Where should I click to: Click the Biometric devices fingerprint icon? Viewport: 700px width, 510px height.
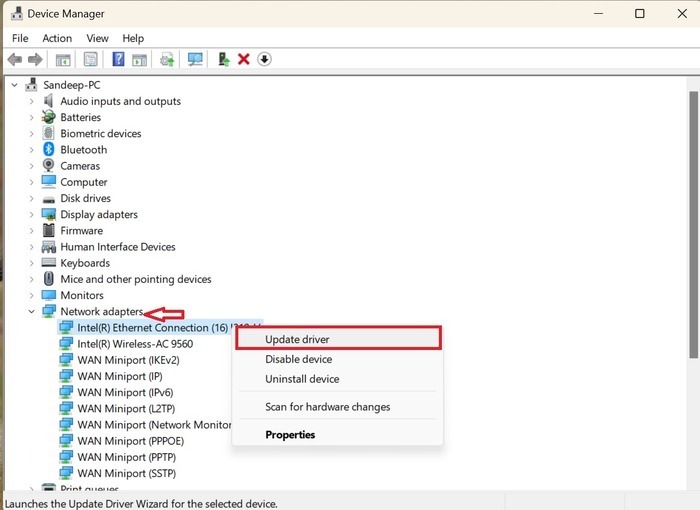(x=49, y=133)
